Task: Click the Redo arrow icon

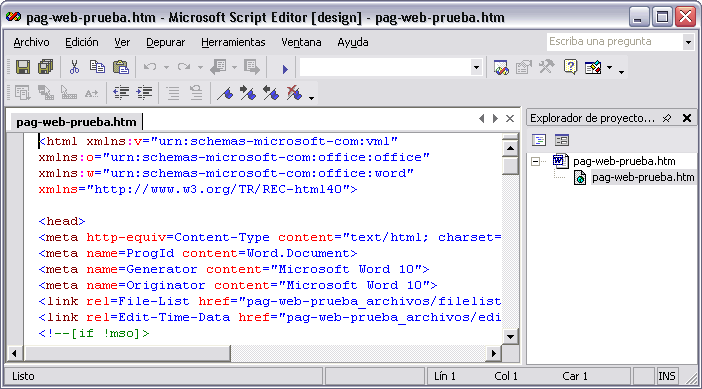Action: click(x=184, y=67)
